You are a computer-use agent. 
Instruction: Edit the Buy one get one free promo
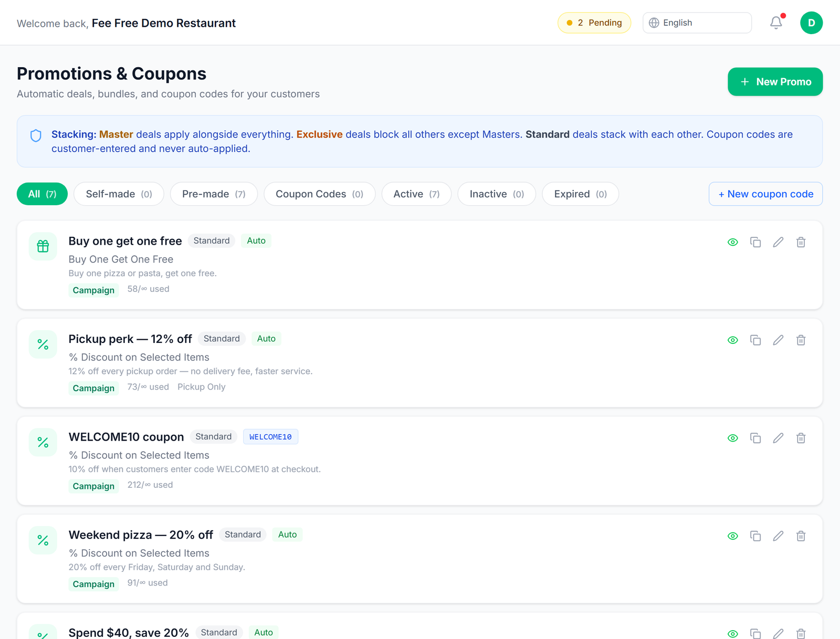coord(778,242)
